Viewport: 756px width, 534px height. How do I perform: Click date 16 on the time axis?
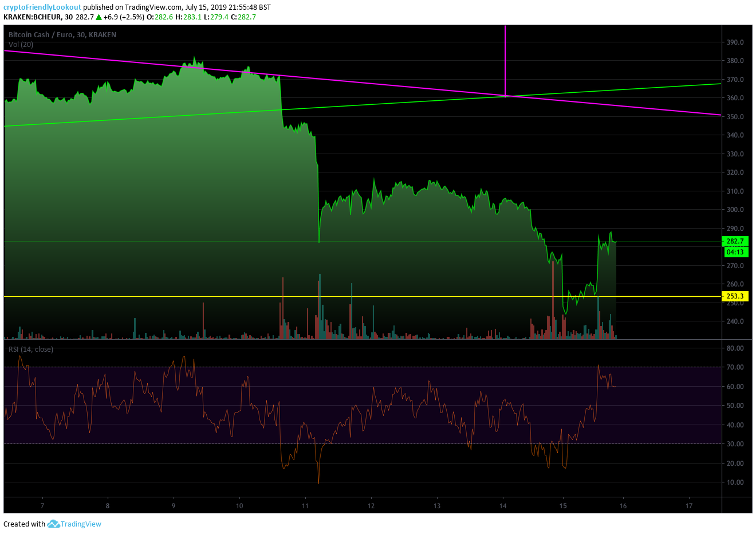(x=623, y=506)
